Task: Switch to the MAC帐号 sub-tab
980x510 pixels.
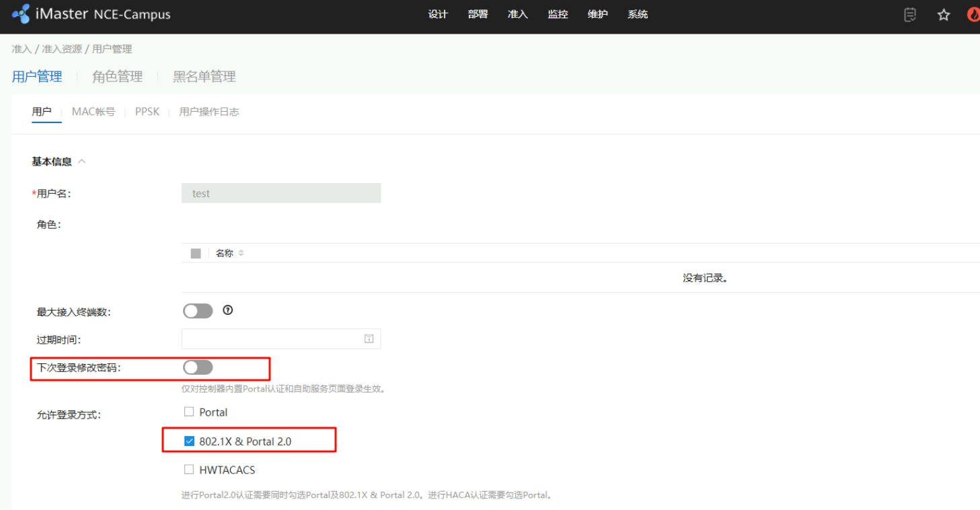Action: click(93, 112)
